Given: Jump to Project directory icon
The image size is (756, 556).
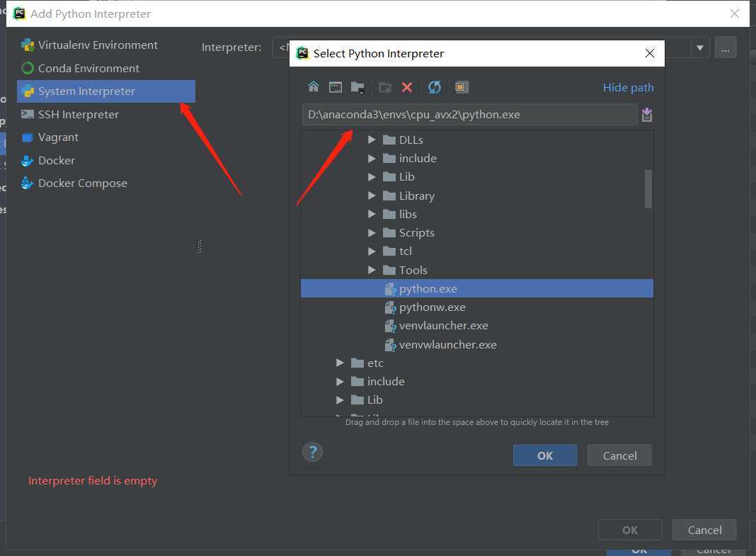Looking at the screenshot, I should (x=357, y=87).
